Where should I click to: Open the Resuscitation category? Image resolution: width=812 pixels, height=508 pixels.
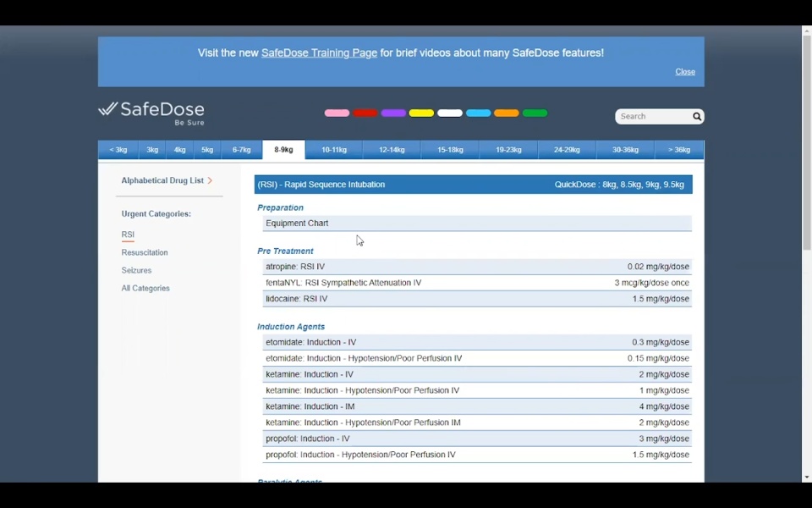click(x=145, y=252)
